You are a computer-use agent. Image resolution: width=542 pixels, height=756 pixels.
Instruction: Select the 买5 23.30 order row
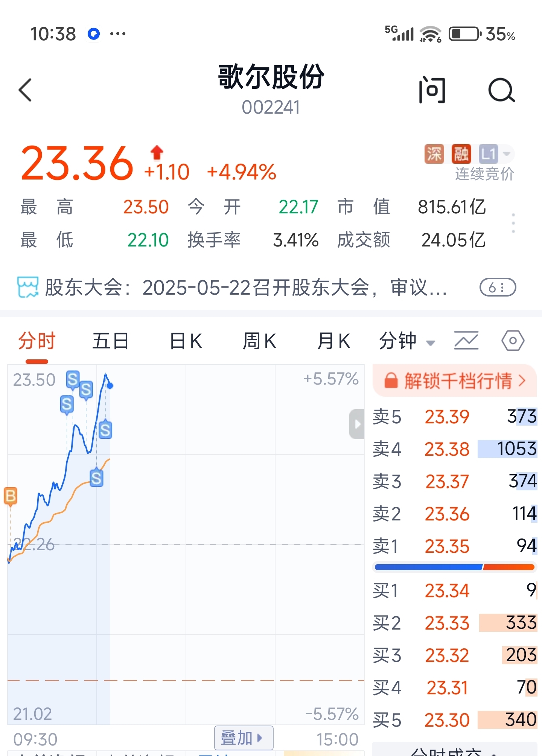click(x=455, y=720)
